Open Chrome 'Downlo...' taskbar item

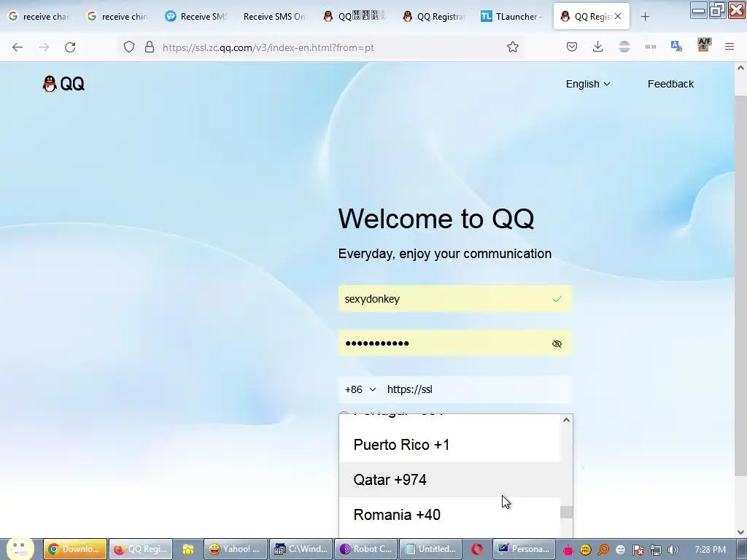point(75,549)
